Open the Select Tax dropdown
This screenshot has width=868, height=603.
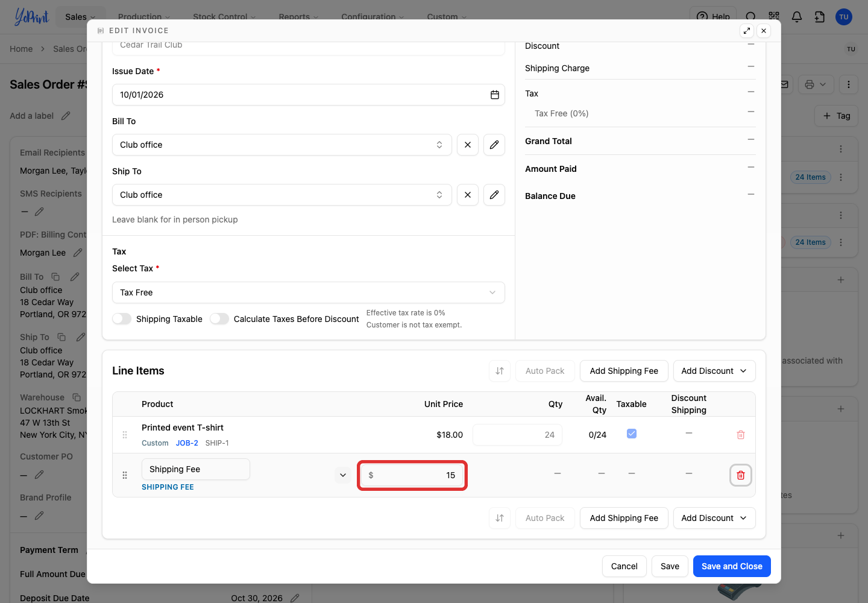309,292
